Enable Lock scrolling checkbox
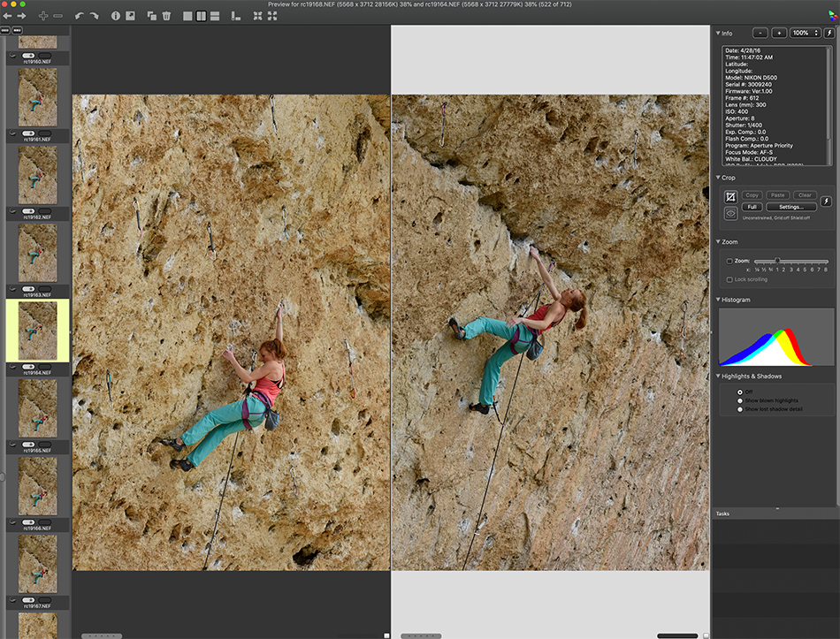Viewport: 840px width, 639px height. pos(729,279)
